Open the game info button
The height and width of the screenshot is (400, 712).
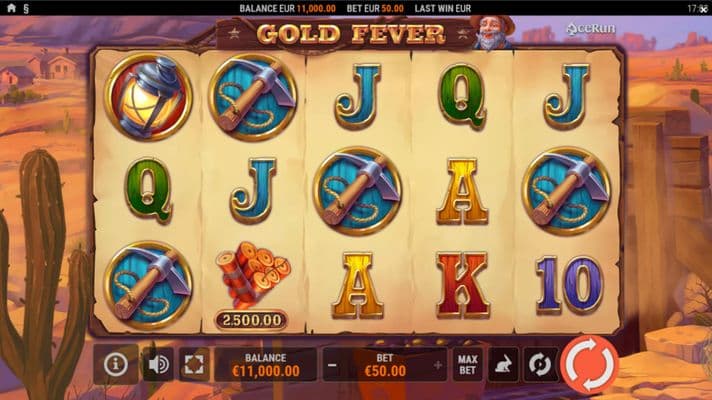pos(116,364)
